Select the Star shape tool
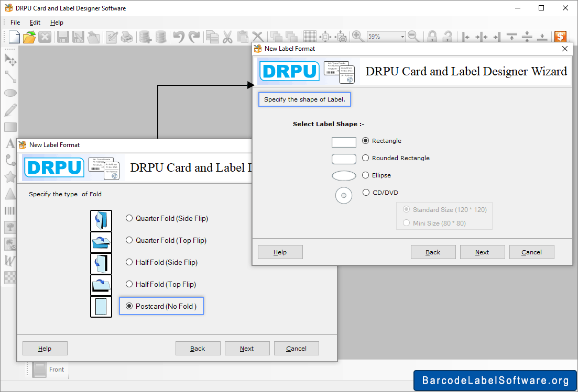 point(10,177)
